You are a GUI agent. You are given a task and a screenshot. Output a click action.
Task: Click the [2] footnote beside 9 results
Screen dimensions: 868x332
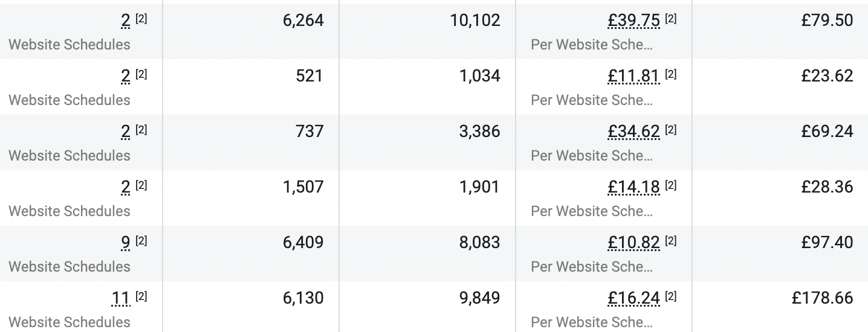pos(141,241)
